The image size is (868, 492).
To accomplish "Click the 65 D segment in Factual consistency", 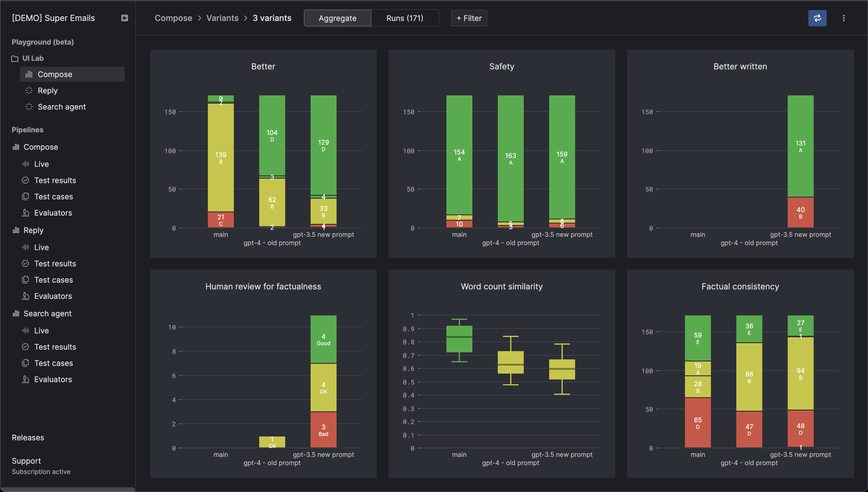I will [697, 423].
